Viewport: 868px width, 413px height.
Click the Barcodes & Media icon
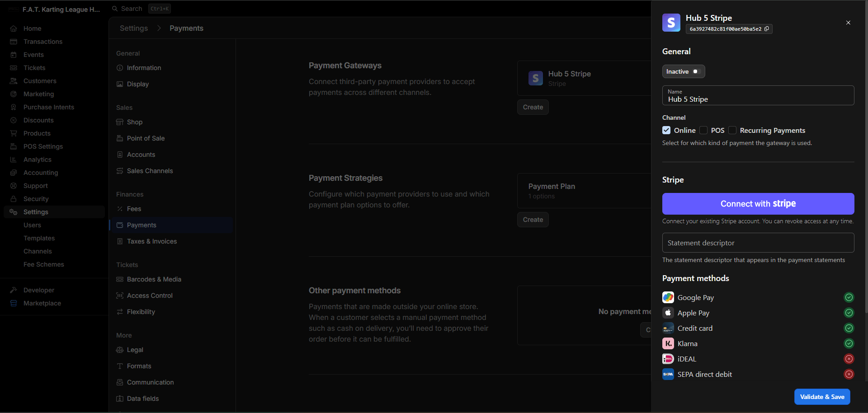120,279
